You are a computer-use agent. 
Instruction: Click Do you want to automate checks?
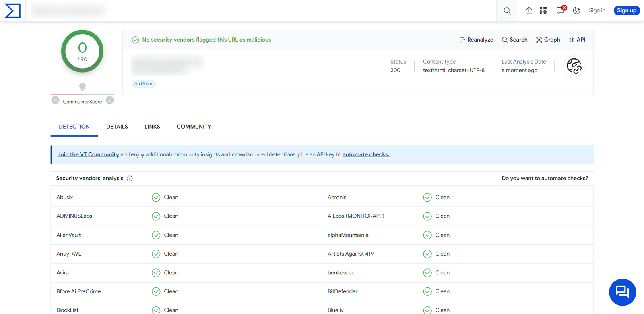pyautogui.click(x=545, y=178)
